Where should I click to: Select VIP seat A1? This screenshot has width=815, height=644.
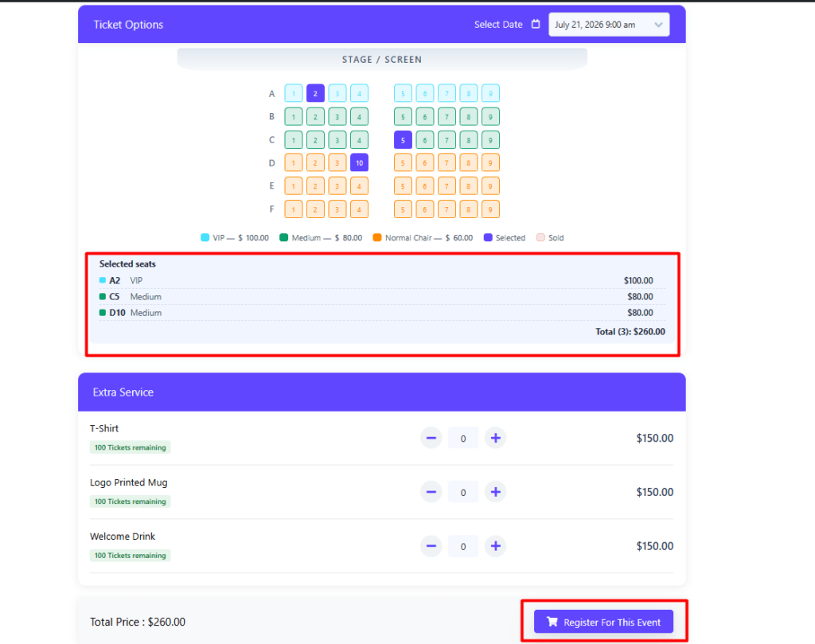(x=294, y=94)
